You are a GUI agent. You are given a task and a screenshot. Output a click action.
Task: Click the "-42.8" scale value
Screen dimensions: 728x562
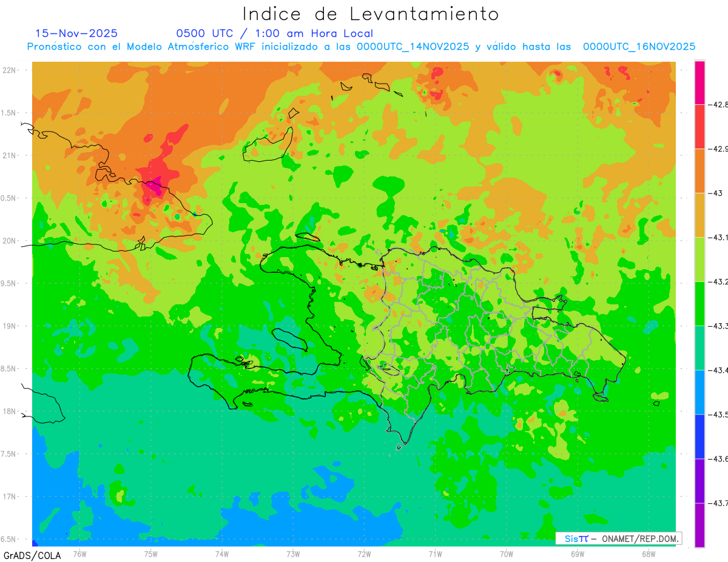718,104
